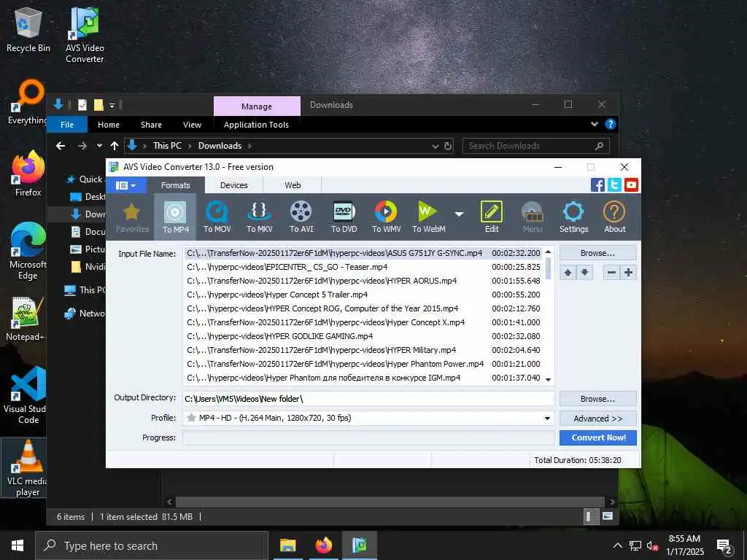The height and width of the screenshot is (560, 747).
Task: Open the disc Menu tool
Action: 532,217
